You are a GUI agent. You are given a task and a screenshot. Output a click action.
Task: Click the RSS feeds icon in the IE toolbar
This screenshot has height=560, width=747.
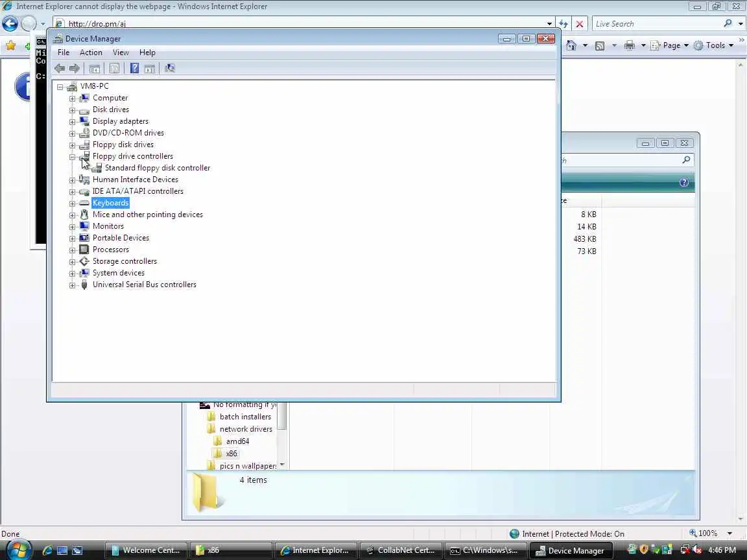pyautogui.click(x=600, y=46)
